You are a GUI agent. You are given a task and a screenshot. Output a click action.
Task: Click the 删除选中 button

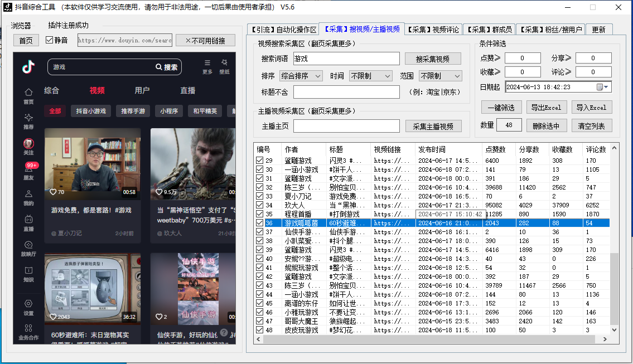(x=546, y=126)
